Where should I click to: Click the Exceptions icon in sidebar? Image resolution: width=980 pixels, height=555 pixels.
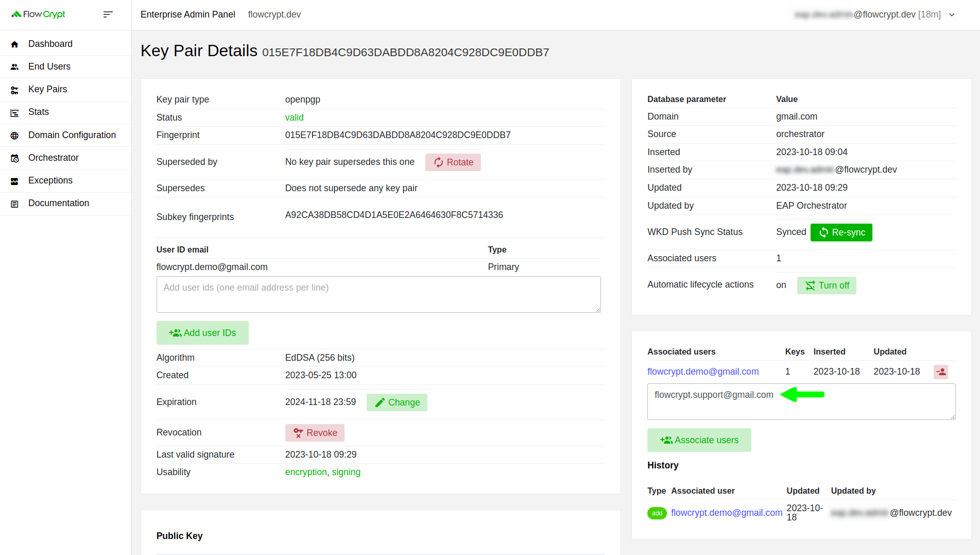pos(14,181)
